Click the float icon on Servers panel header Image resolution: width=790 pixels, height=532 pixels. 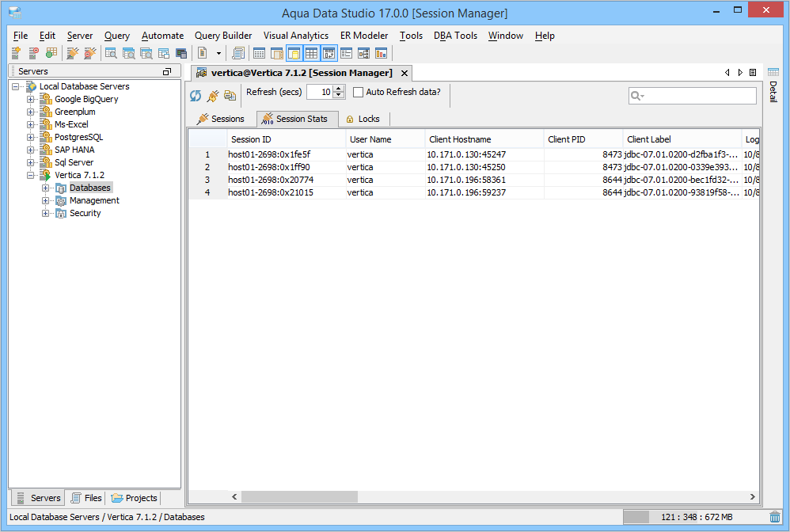point(167,71)
